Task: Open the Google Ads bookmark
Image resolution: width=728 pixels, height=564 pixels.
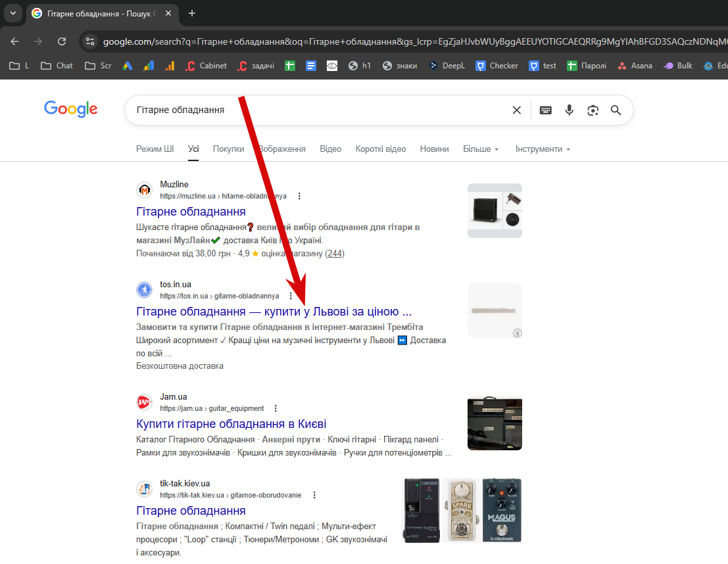Action: 127,66
